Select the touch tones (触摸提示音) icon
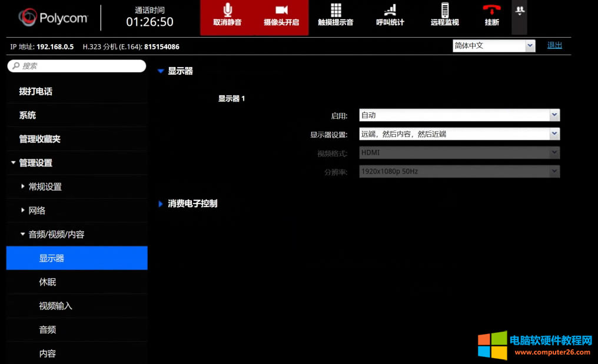 click(335, 13)
